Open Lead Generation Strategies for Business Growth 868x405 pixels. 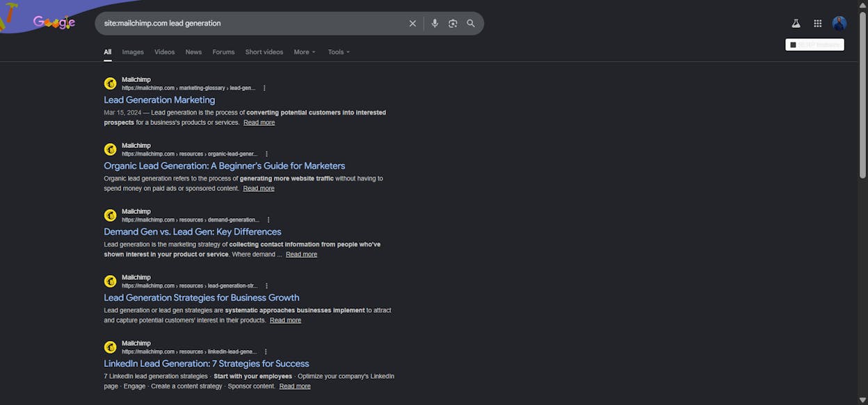[x=202, y=298]
